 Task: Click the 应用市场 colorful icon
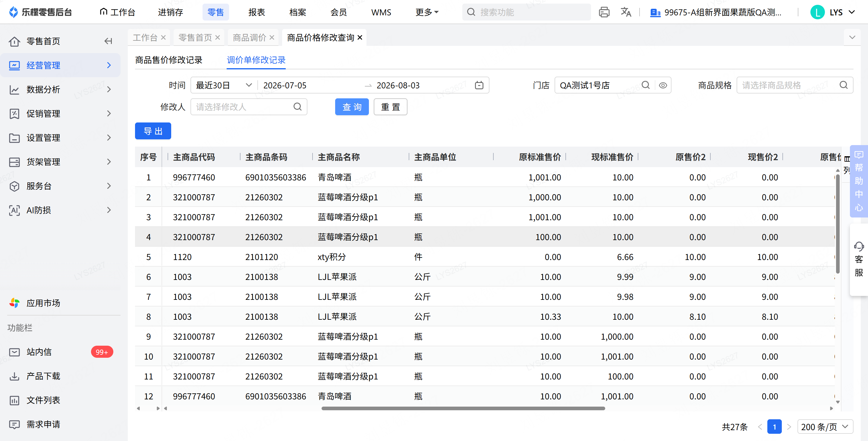coord(14,303)
